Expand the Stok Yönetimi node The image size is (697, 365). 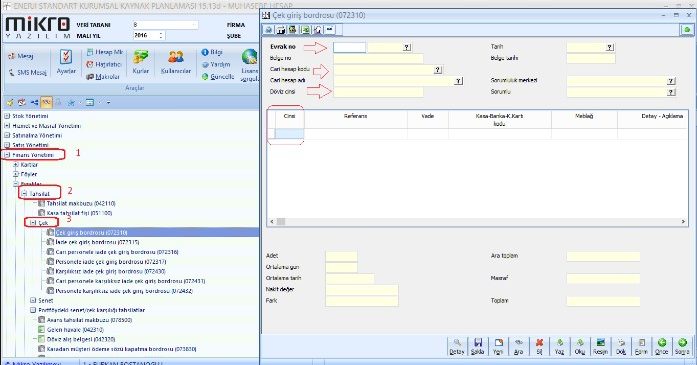7,116
